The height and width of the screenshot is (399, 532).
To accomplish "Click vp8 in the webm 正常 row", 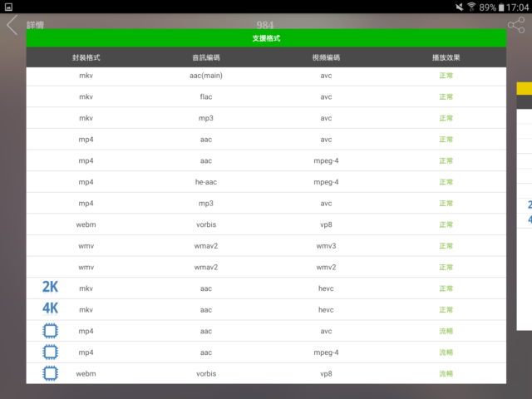I will 326,224.
